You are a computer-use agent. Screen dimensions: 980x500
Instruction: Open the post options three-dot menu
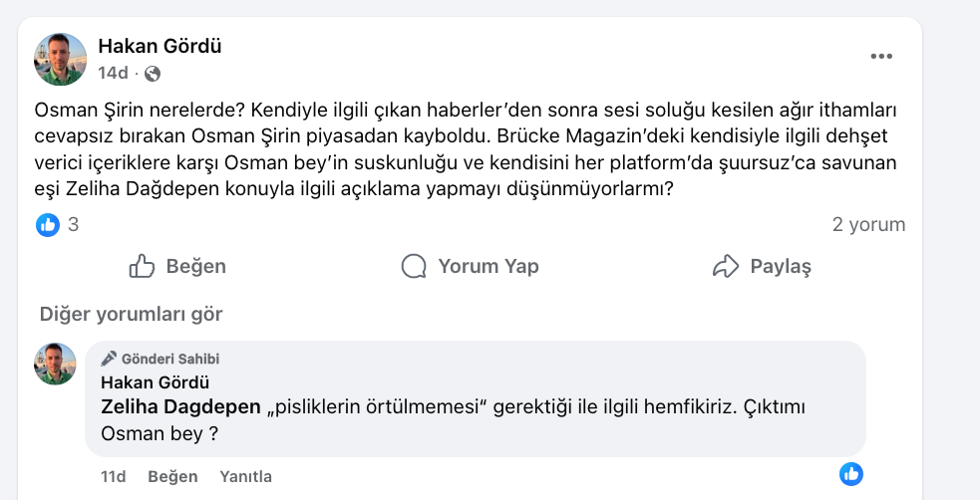point(881,57)
